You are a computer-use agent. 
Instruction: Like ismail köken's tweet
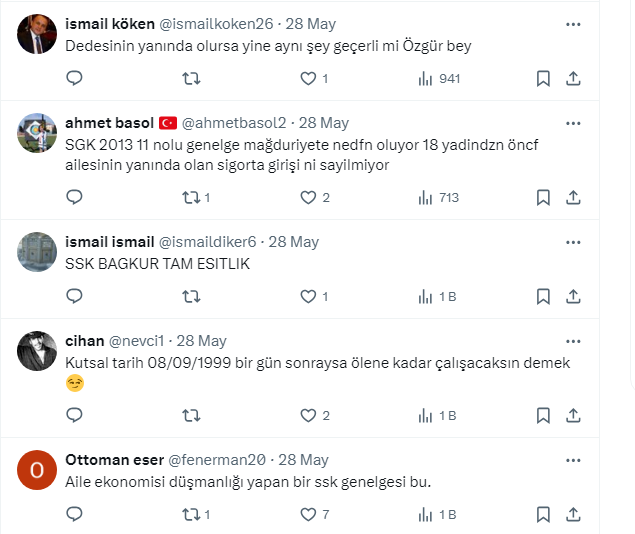[309, 78]
